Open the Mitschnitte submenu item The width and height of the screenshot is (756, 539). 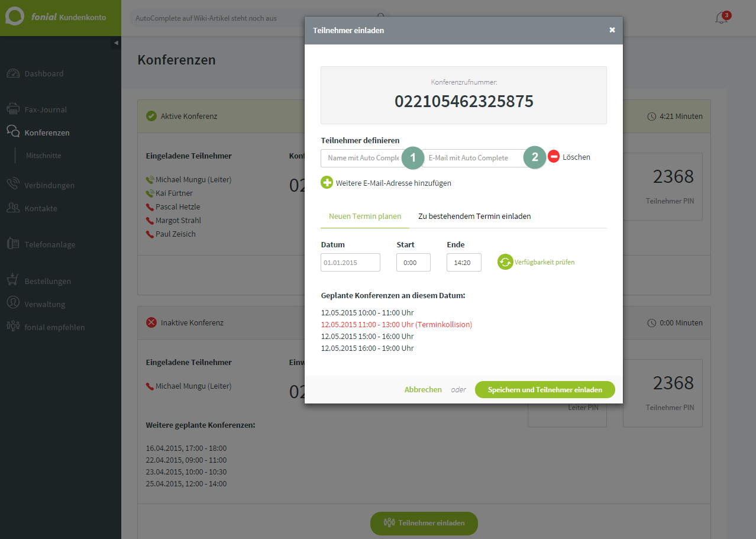tap(43, 156)
